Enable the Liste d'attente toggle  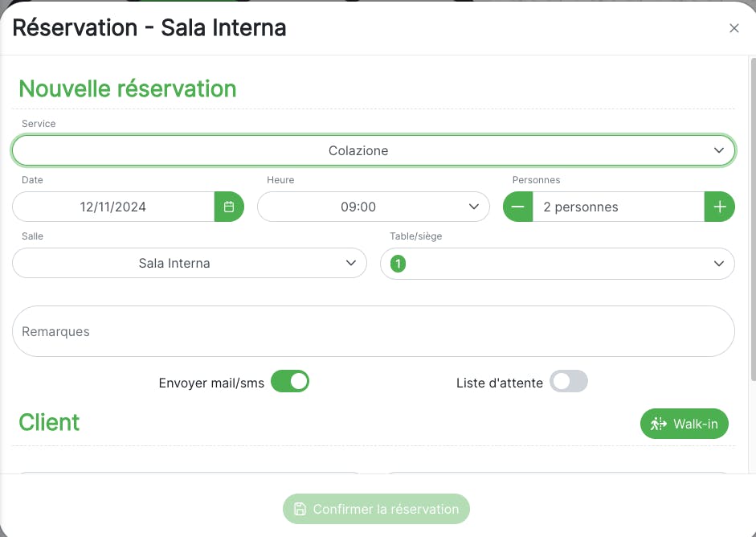click(569, 381)
